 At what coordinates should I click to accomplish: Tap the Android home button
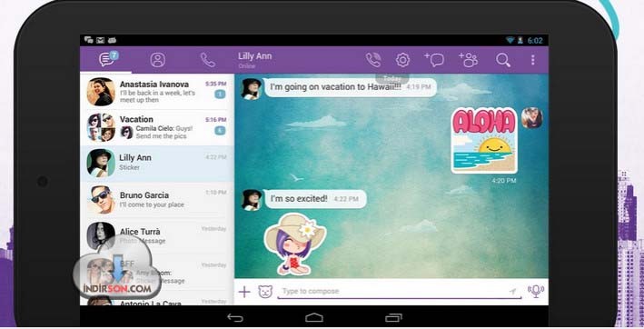click(314, 317)
